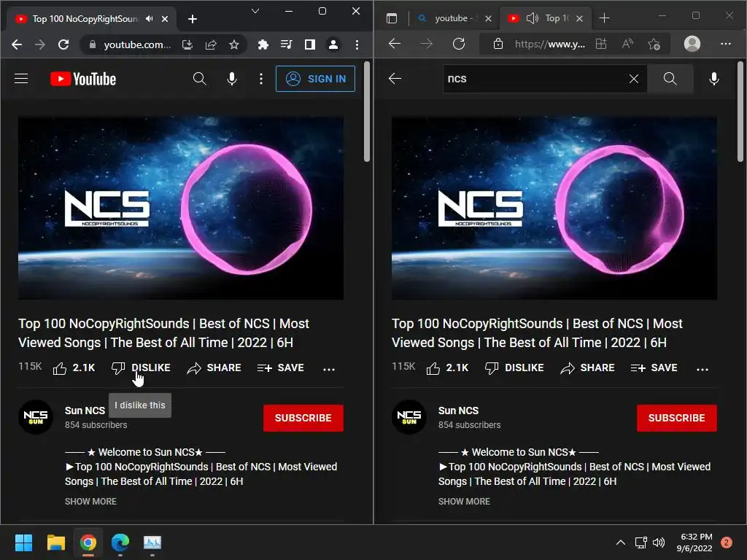Screen dimensions: 747x560
Task: Mute the Chrome tab via speaker icon
Action: 150,18
